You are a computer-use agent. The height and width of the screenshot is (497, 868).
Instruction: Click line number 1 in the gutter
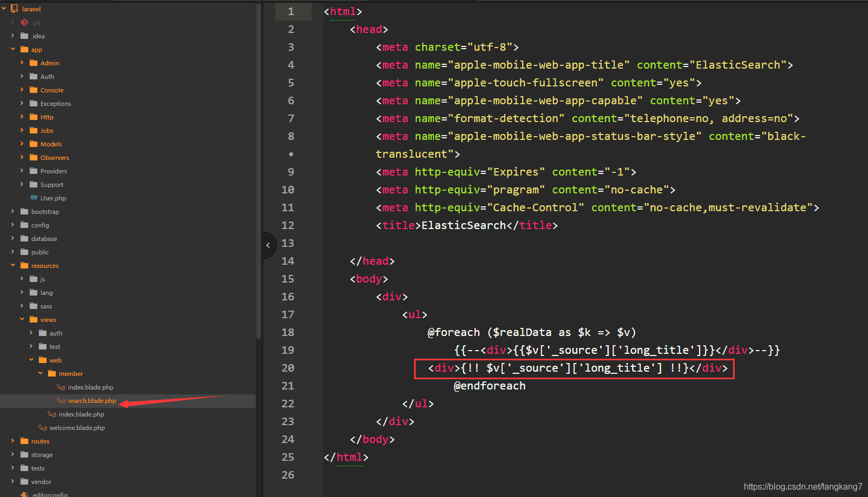(291, 11)
